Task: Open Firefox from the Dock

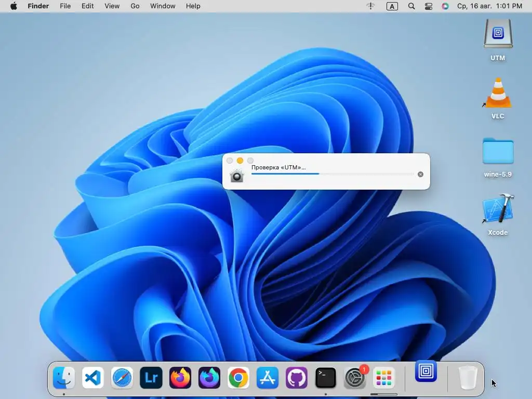Action: 180,378
